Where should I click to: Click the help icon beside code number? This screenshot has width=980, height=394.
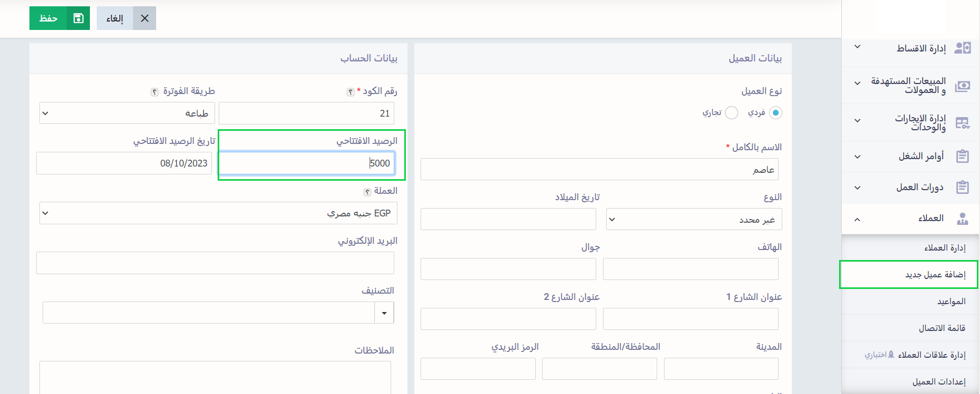point(350,92)
